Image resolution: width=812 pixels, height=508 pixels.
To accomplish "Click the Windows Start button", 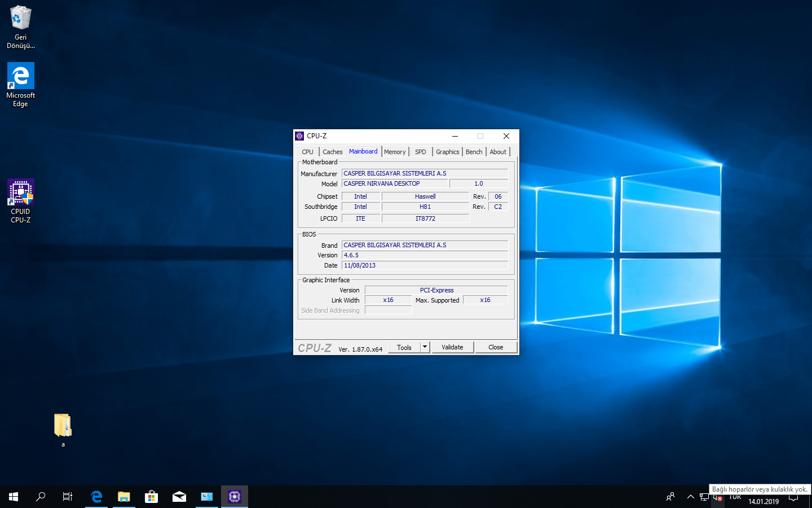I will 14,497.
